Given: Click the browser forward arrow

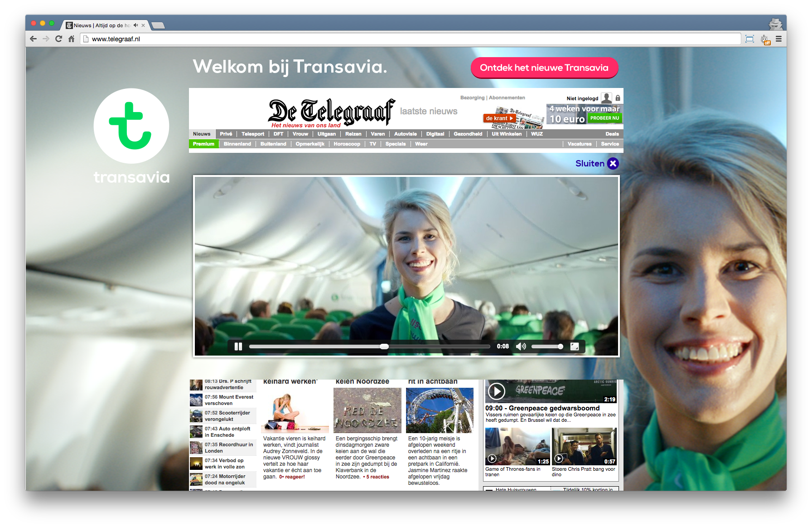Looking at the screenshot, I should point(46,39).
